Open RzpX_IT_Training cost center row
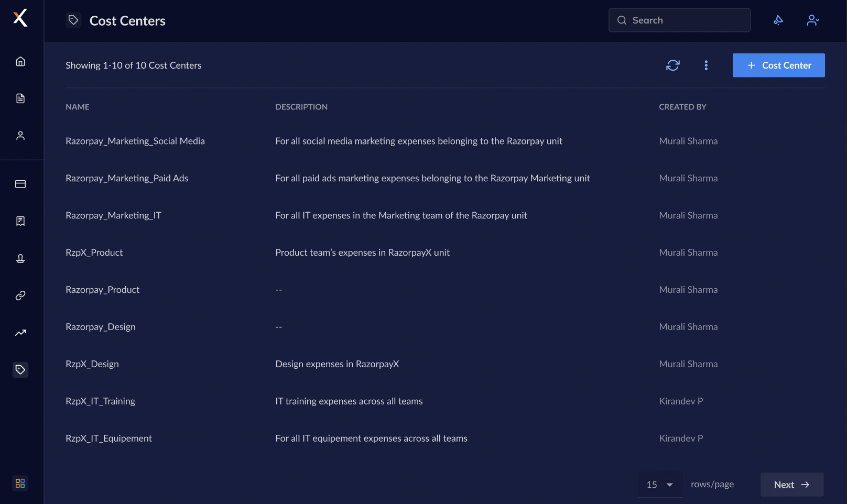 point(445,401)
